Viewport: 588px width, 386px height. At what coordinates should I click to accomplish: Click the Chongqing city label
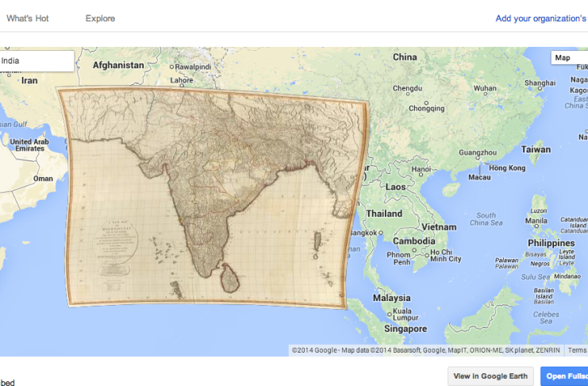pos(426,108)
